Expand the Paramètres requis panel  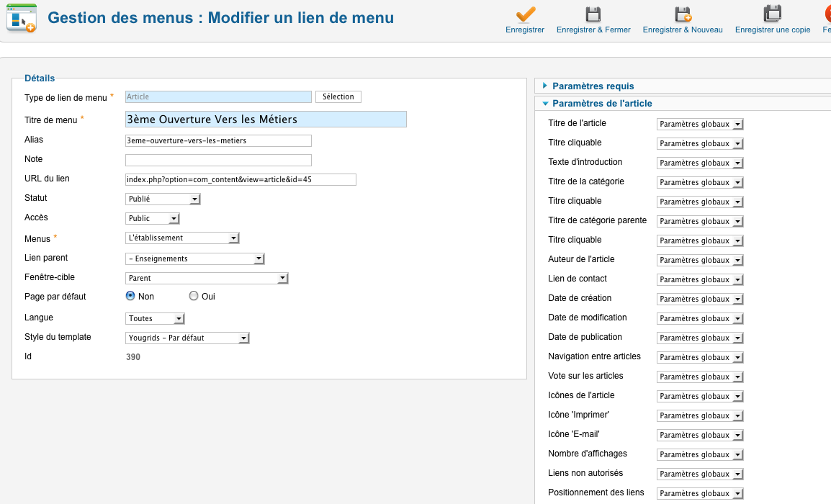(x=593, y=86)
